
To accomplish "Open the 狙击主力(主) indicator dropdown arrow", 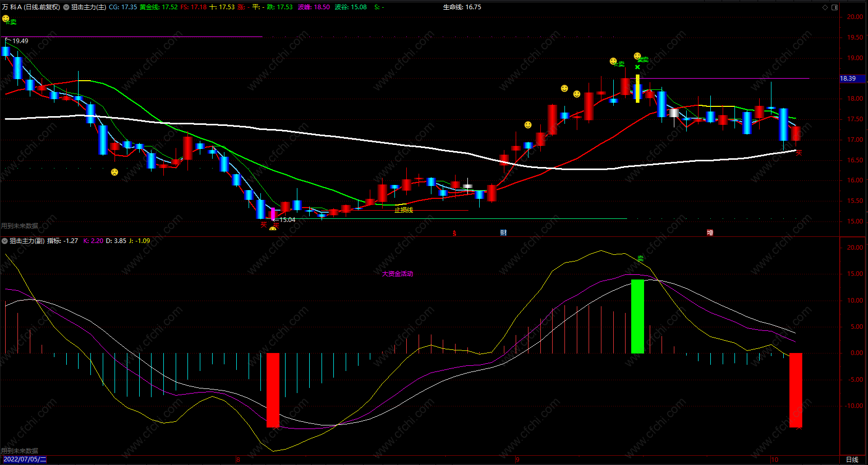I will click(x=66, y=7).
